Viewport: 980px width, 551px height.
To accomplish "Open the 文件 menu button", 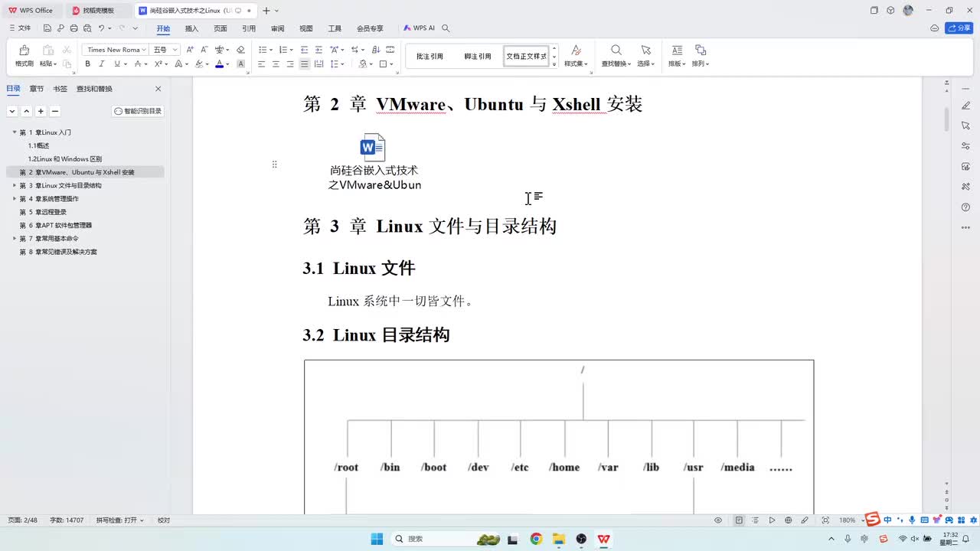I will (21, 28).
